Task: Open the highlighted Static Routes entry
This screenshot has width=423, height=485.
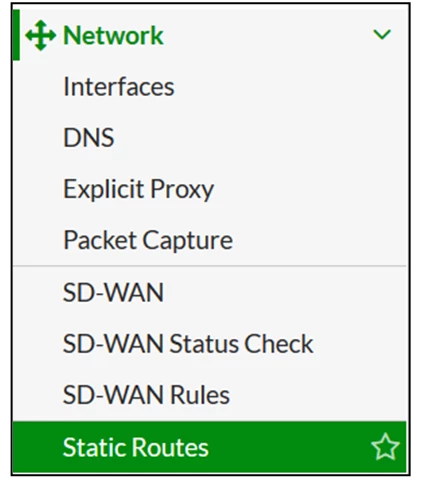Action: [x=209, y=447]
